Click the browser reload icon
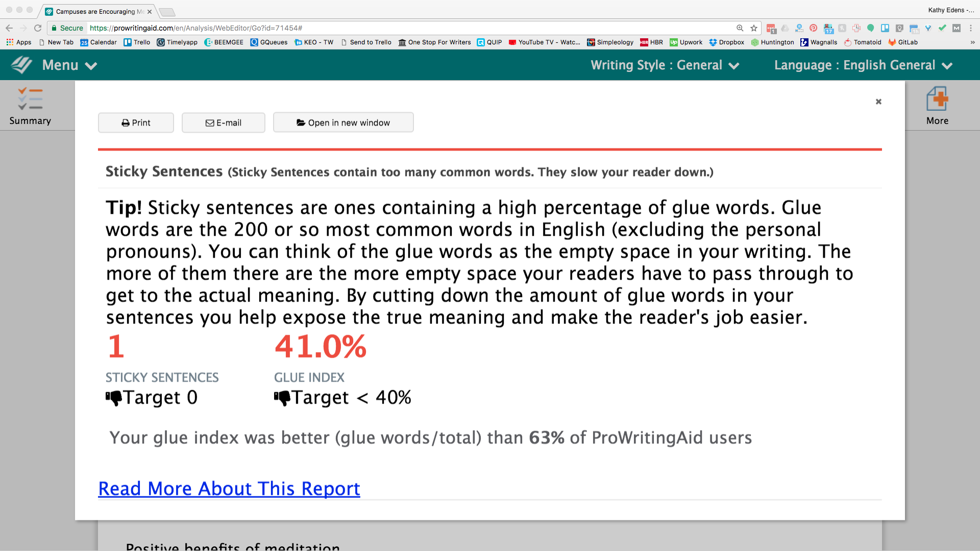This screenshot has height=551, width=980. pyautogui.click(x=38, y=28)
